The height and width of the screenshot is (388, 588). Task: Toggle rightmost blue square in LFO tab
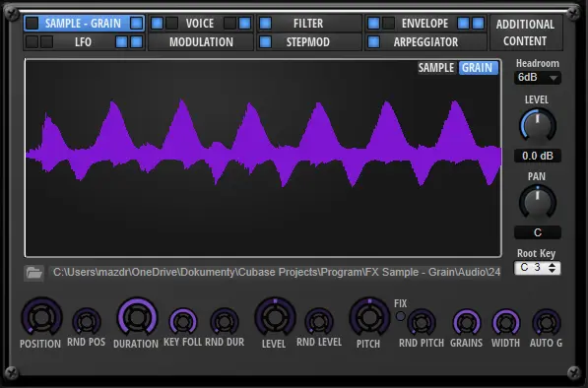136,42
